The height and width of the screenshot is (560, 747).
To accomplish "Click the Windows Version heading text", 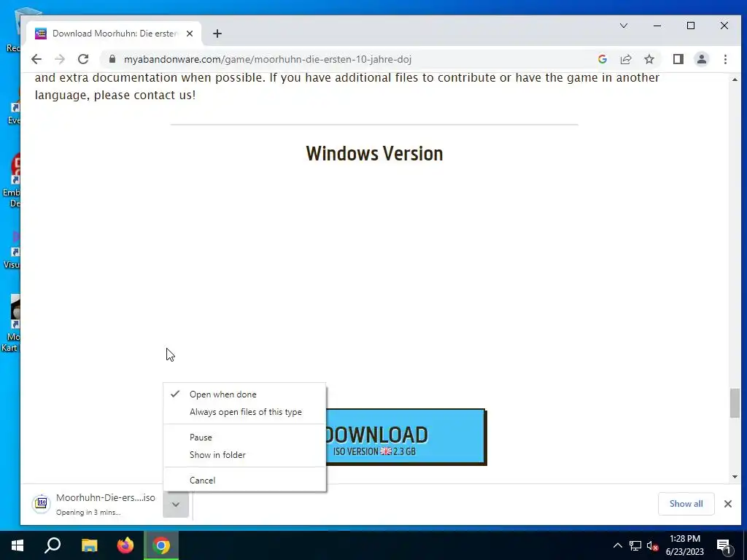I will pyautogui.click(x=374, y=154).
